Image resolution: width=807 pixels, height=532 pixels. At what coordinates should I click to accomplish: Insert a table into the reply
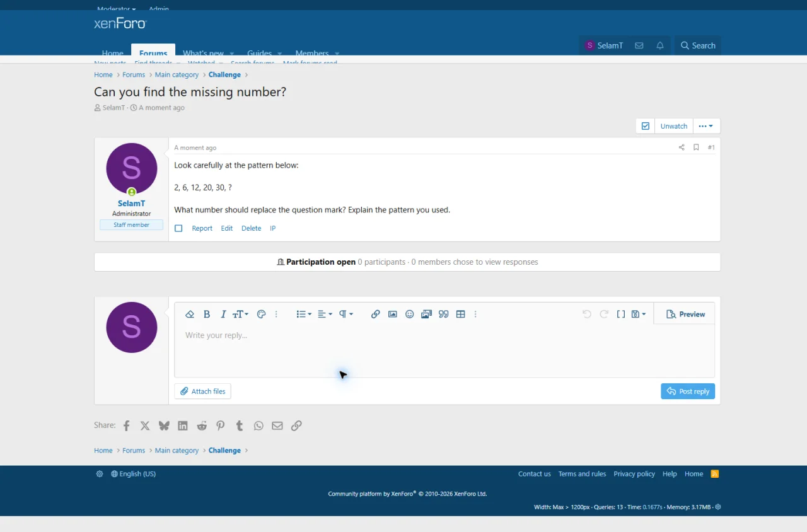tap(461, 314)
